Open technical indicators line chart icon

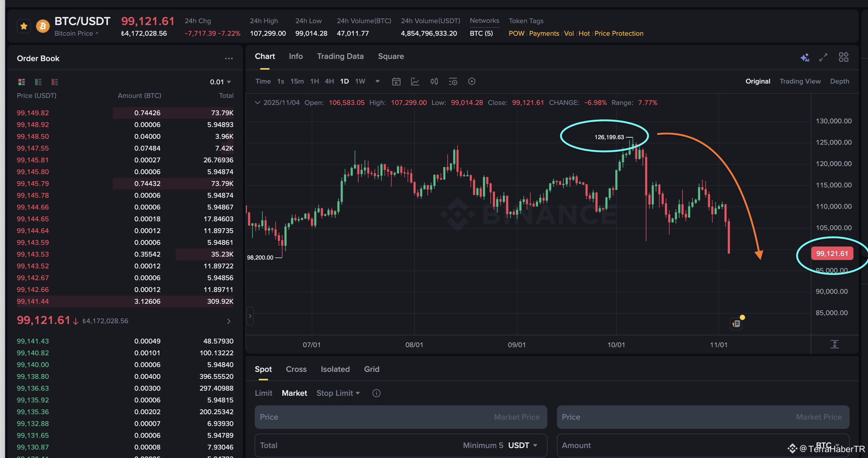pyautogui.click(x=415, y=81)
